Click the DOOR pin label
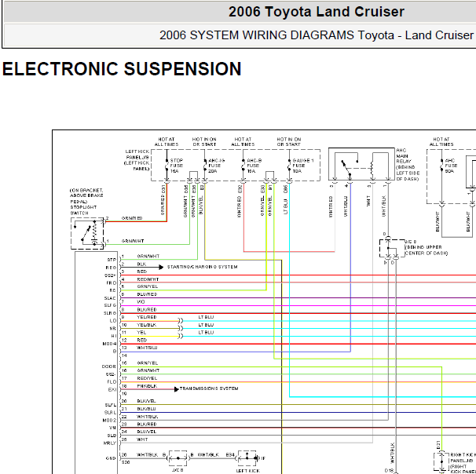 [x=109, y=366]
